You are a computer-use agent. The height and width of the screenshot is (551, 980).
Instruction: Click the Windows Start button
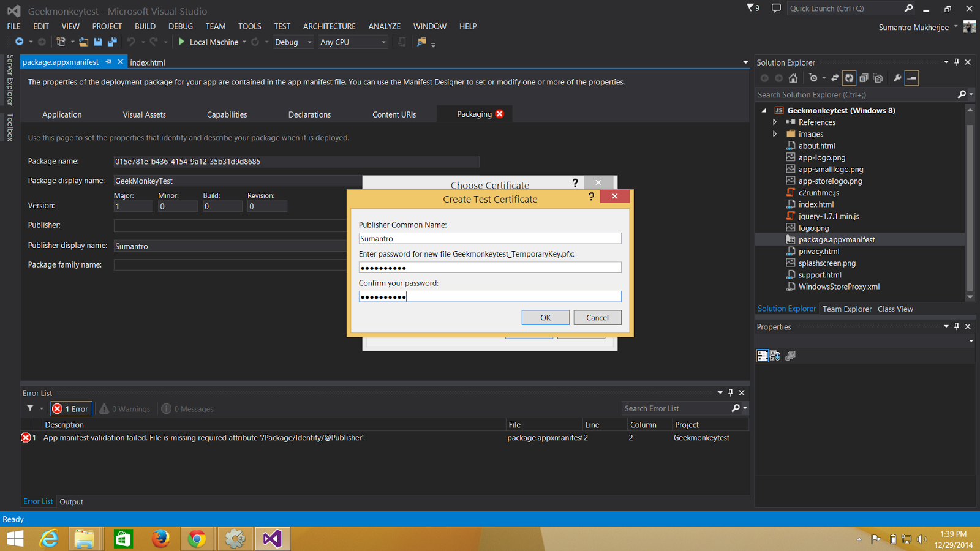[15, 539]
